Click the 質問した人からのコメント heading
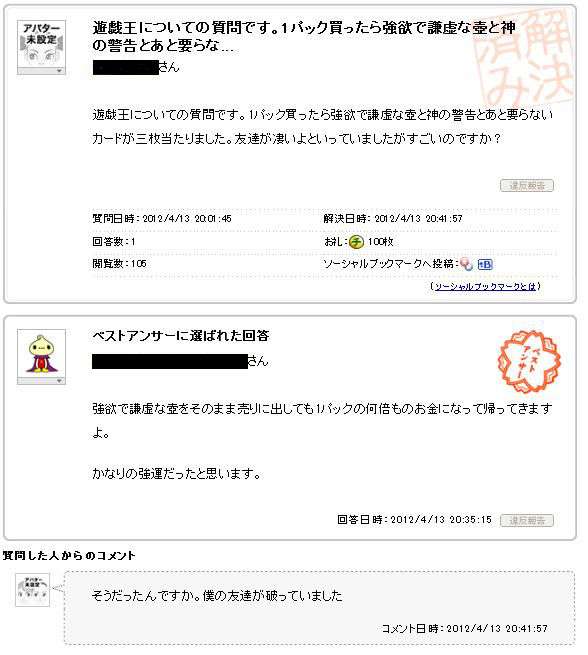Viewport: 588px width, 655px height. [x=68, y=556]
